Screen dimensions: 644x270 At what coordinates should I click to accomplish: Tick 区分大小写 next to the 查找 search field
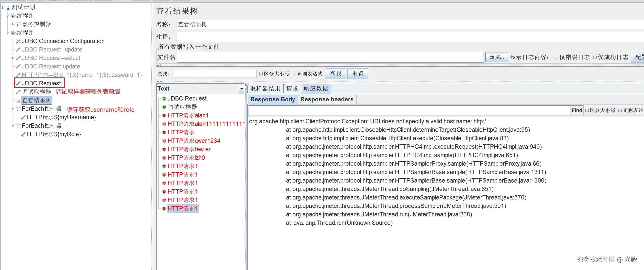coord(261,74)
